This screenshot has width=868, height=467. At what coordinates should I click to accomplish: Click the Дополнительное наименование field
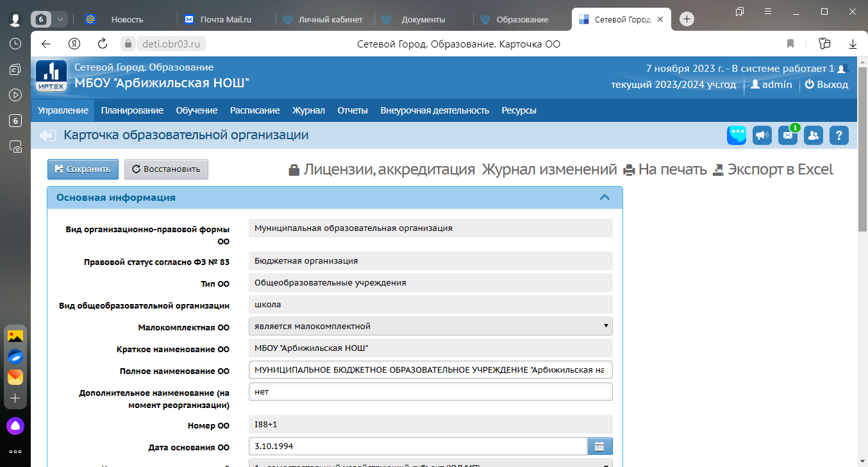(x=431, y=392)
